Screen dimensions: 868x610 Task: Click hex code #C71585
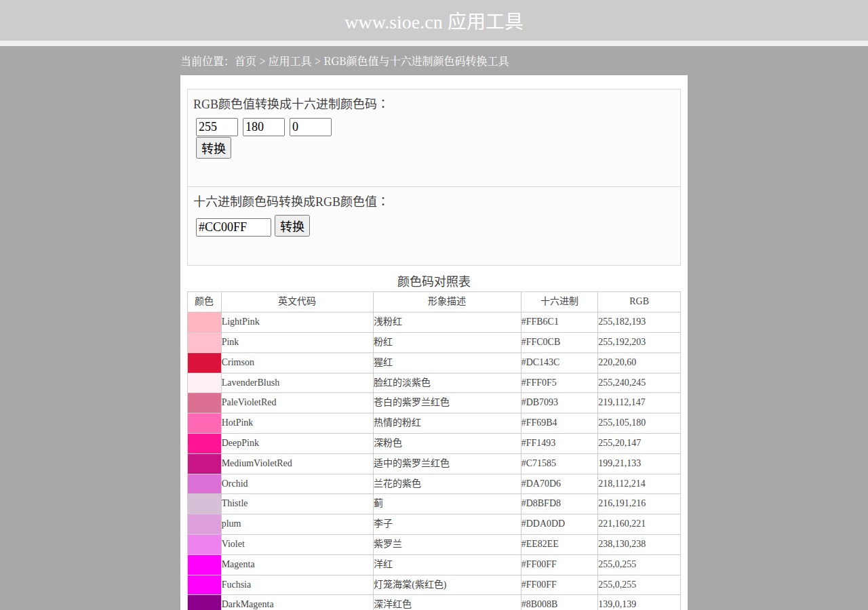[538, 464]
